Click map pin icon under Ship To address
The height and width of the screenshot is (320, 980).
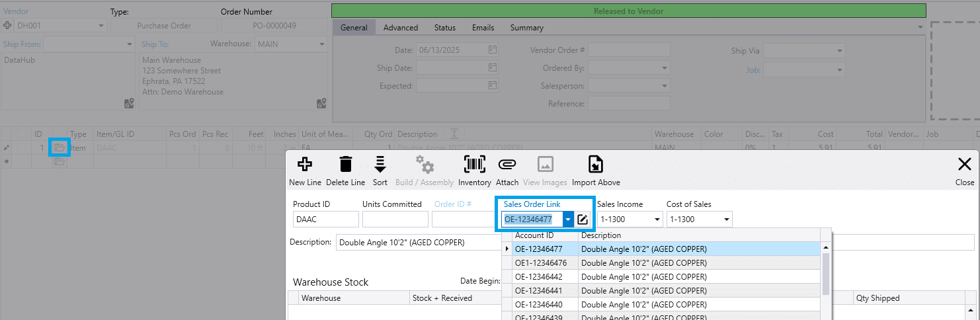pos(321,103)
